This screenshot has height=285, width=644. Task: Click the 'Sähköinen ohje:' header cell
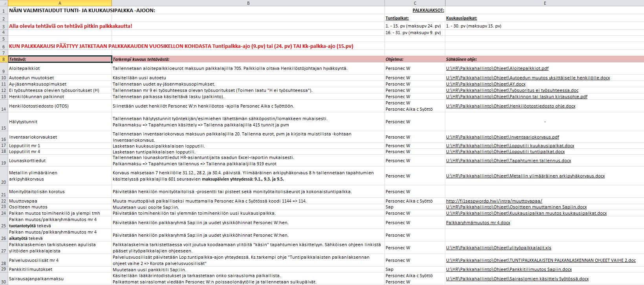[544, 59]
